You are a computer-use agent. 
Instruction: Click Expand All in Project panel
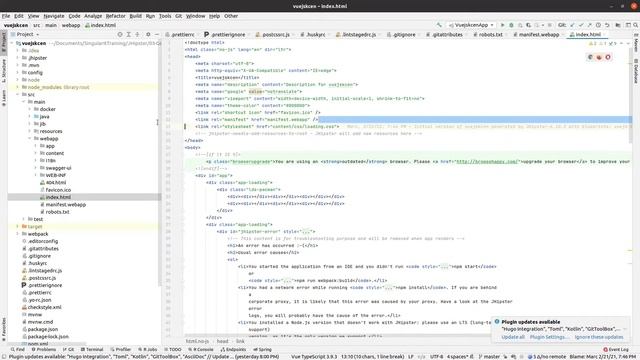[129, 35]
